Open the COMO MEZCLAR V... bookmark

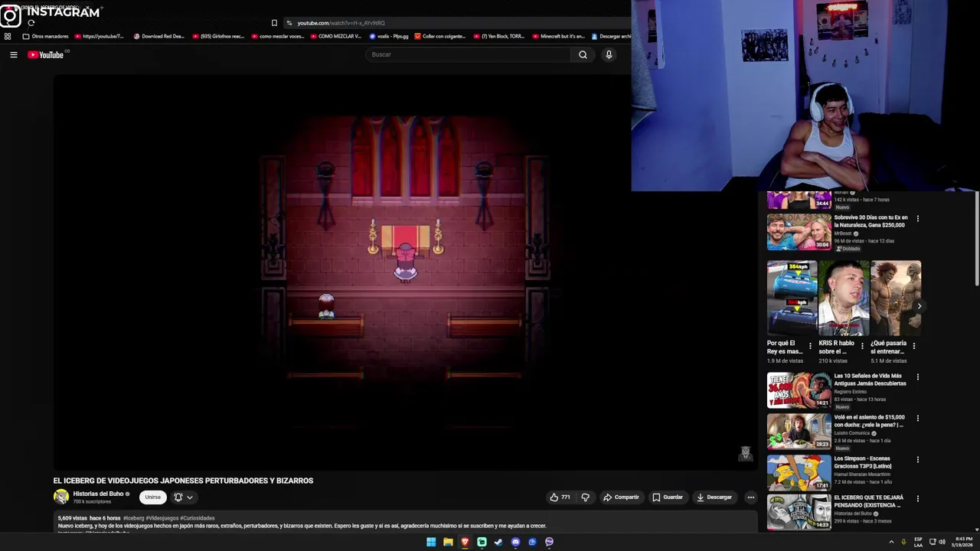click(336, 36)
